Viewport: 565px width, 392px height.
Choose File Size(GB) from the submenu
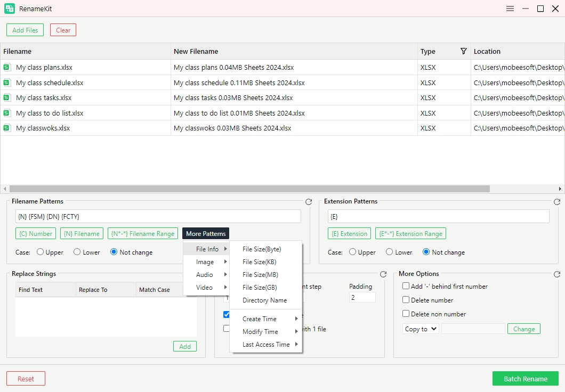click(x=266, y=287)
